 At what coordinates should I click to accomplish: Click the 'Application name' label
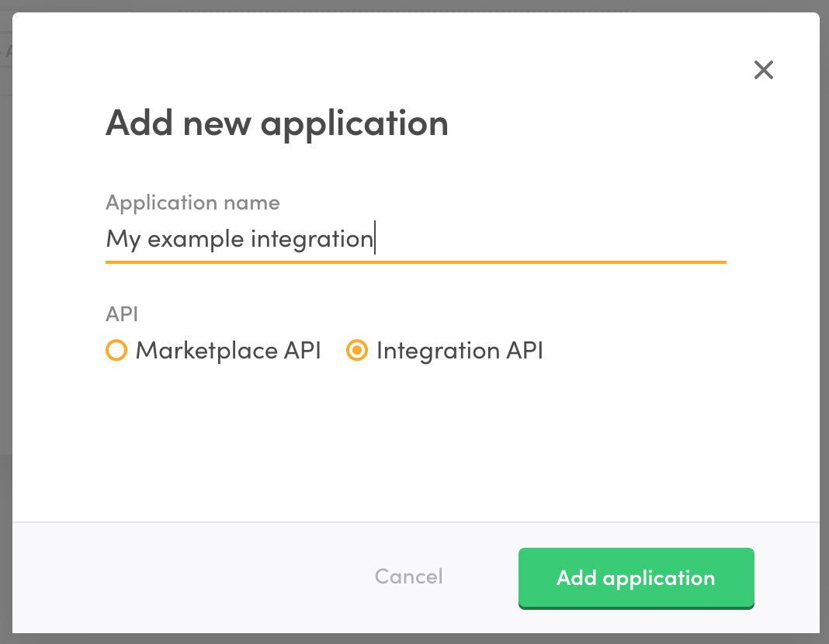coord(192,203)
